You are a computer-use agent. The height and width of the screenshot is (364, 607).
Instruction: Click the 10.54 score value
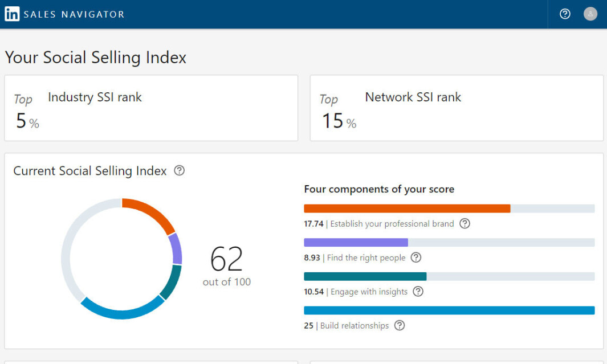click(x=313, y=291)
